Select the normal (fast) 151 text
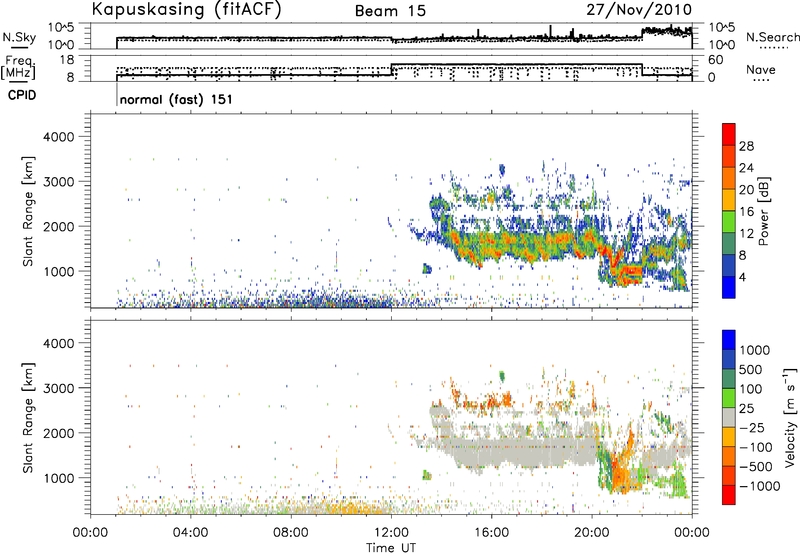The width and height of the screenshot is (800, 554). click(176, 99)
